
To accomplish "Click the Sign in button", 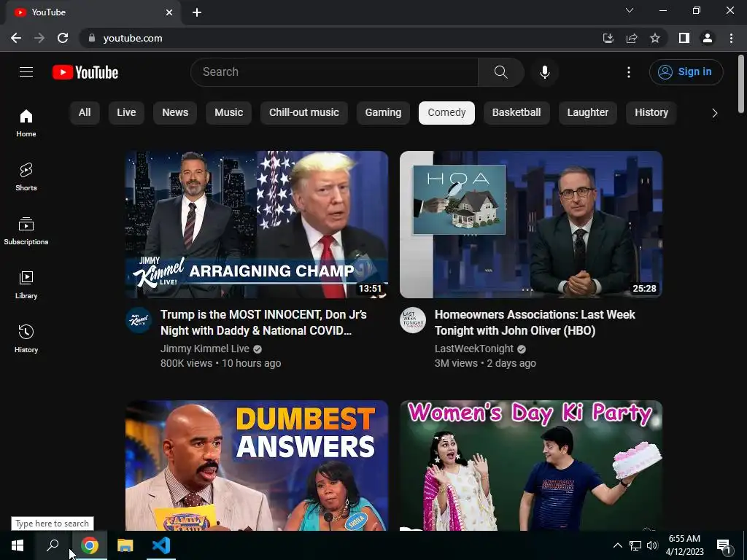I will [686, 72].
